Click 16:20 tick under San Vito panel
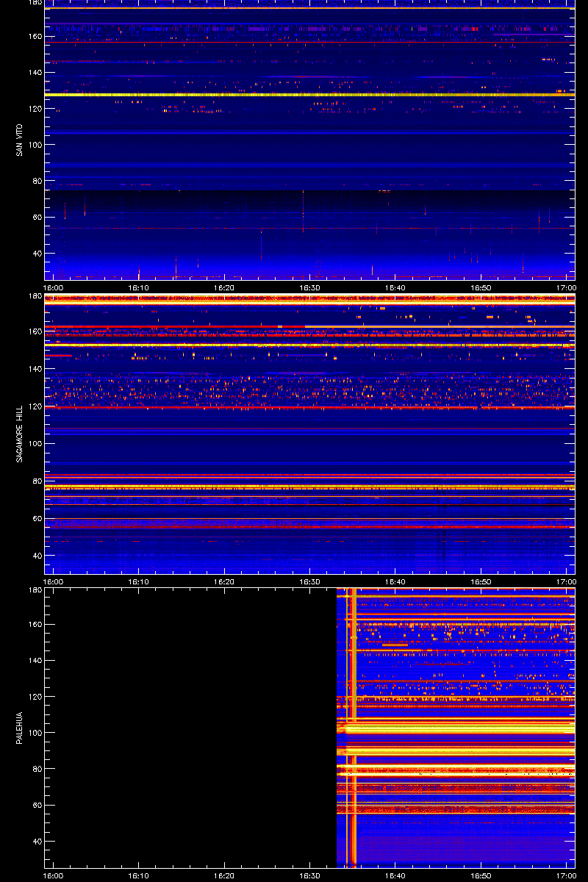The image size is (588, 882). coord(224,288)
